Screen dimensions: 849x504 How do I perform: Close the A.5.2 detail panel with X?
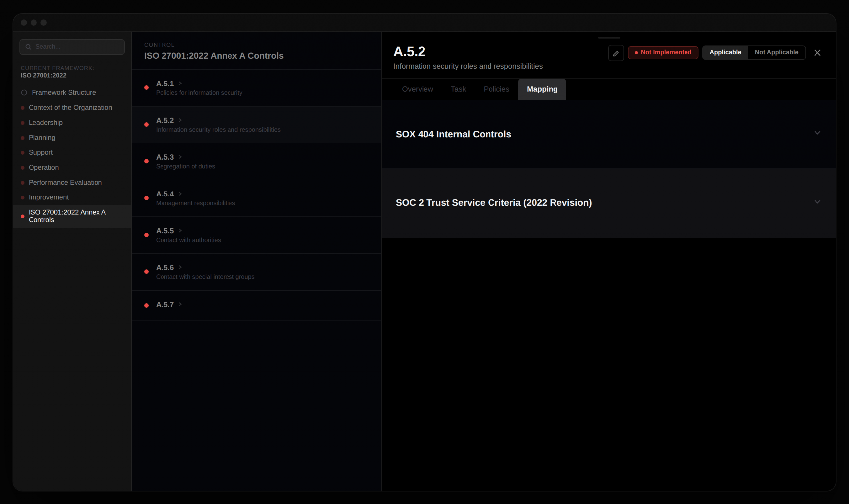pos(817,53)
